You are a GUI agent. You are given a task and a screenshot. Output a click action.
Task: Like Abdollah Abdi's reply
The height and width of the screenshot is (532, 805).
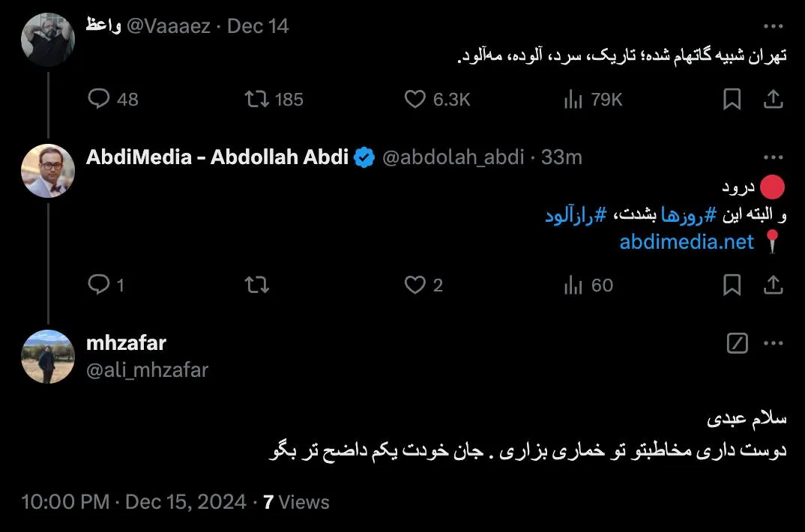(414, 285)
